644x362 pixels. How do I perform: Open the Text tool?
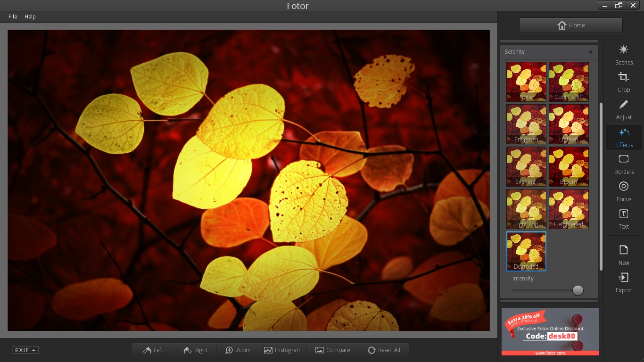pos(624,219)
